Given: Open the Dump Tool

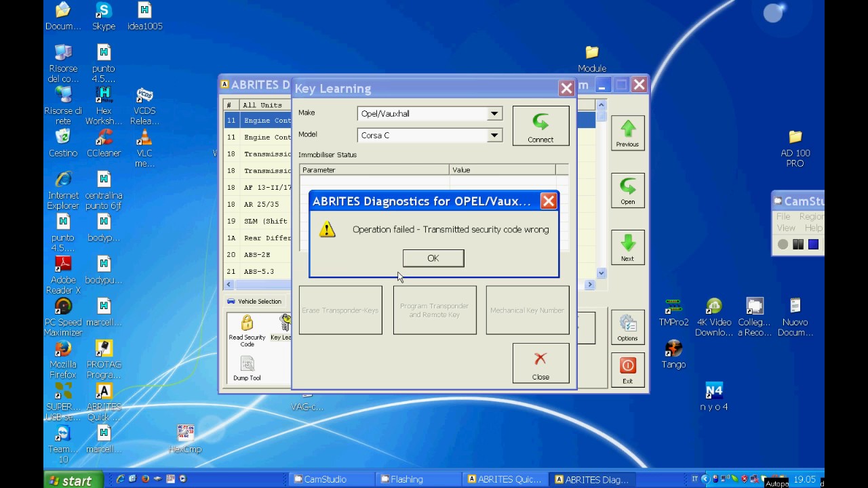Looking at the screenshot, I should pyautogui.click(x=247, y=369).
